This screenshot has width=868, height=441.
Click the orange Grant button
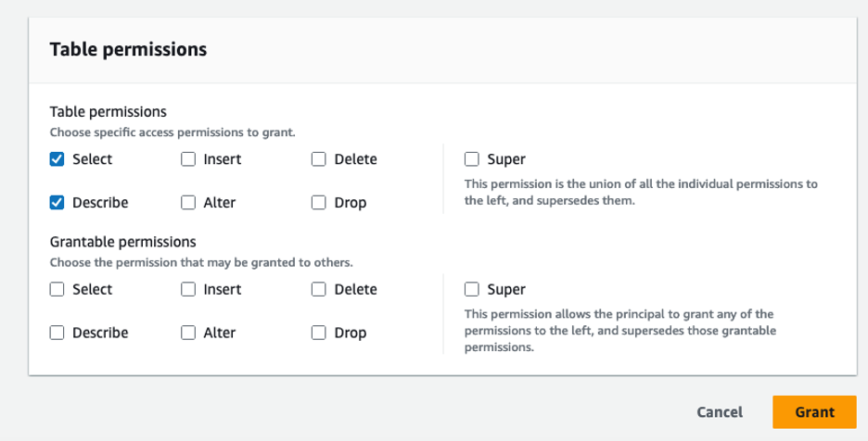pos(814,412)
